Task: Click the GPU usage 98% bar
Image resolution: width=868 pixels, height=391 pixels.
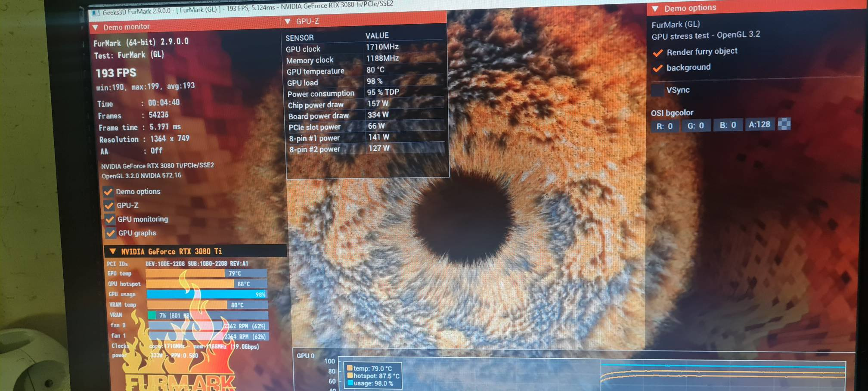Action: [x=207, y=295]
